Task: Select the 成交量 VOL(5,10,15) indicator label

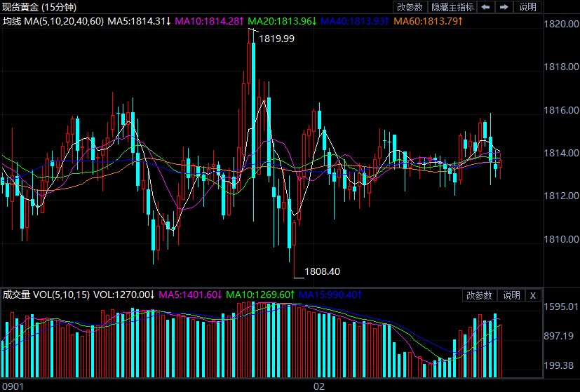Action: [46, 295]
